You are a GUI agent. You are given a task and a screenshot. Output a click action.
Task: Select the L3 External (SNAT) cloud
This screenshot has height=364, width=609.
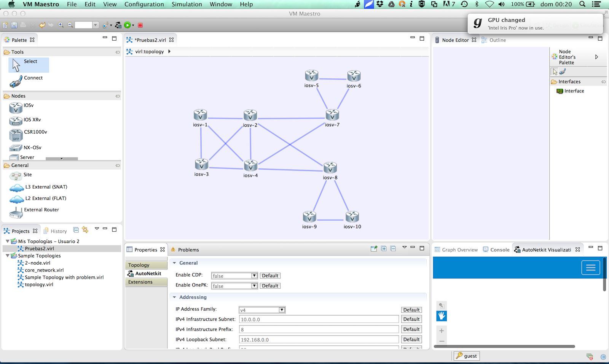coord(45,187)
